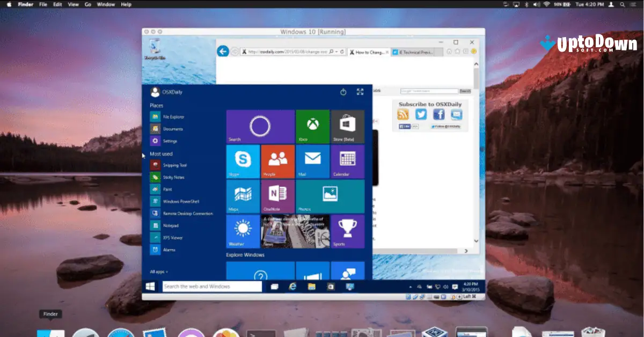Expand the All apps list
This screenshot has width=644, height=337.
click(x=159, y=272)
